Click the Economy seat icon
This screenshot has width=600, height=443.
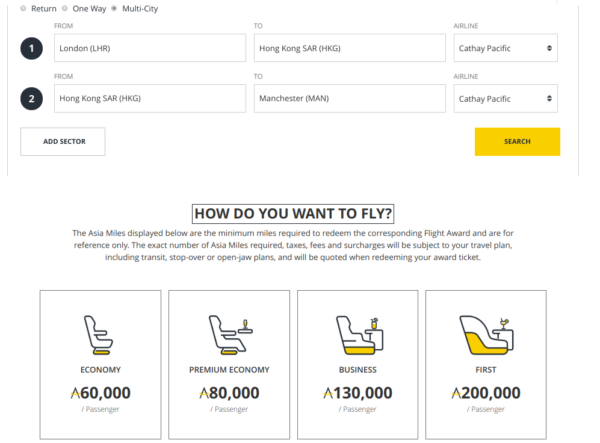(x=100, y=336)
